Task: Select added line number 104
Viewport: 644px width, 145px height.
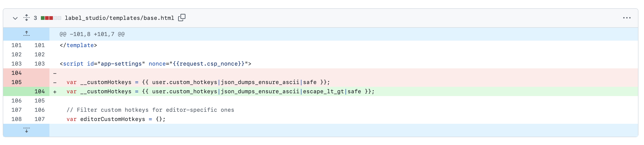Action: tap(39, 91)
